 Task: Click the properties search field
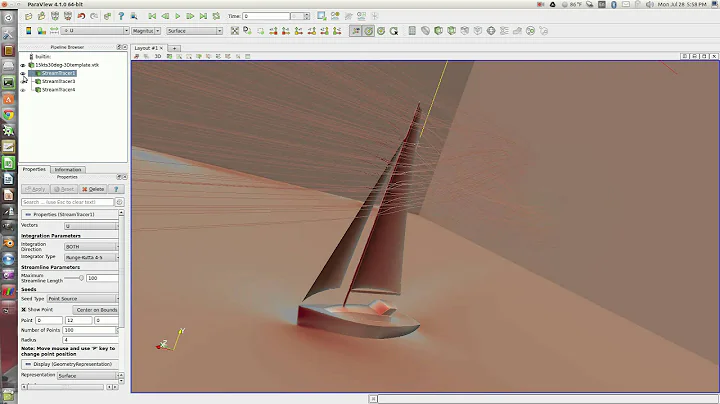[x=68, y=202]
